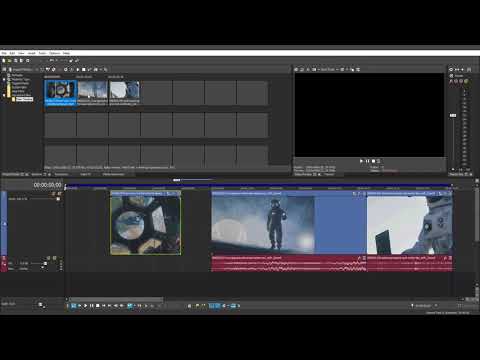480x360 pixels.
Task: Select the first space station media thumbnail
Action: pyautogui.click(x=61, y=93)
